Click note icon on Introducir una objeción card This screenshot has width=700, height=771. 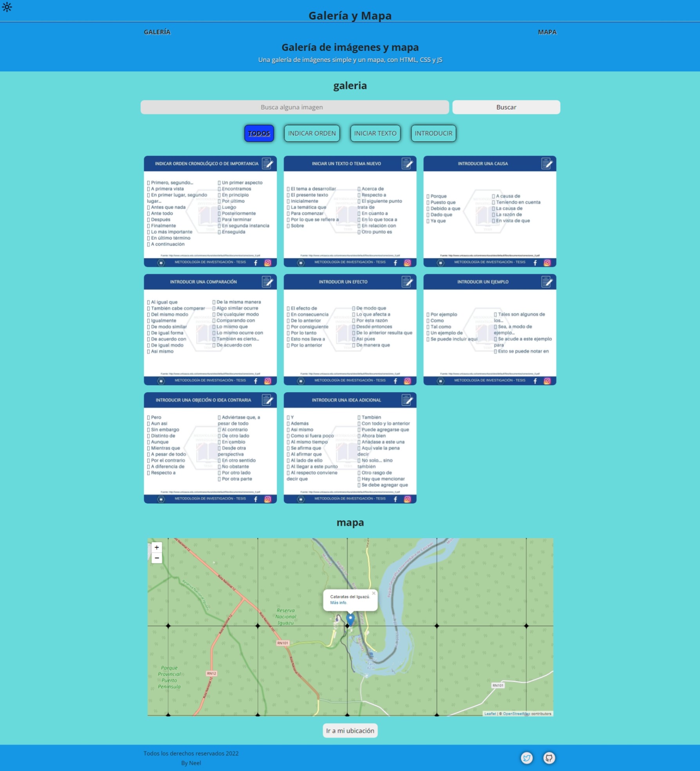(267, 400)
